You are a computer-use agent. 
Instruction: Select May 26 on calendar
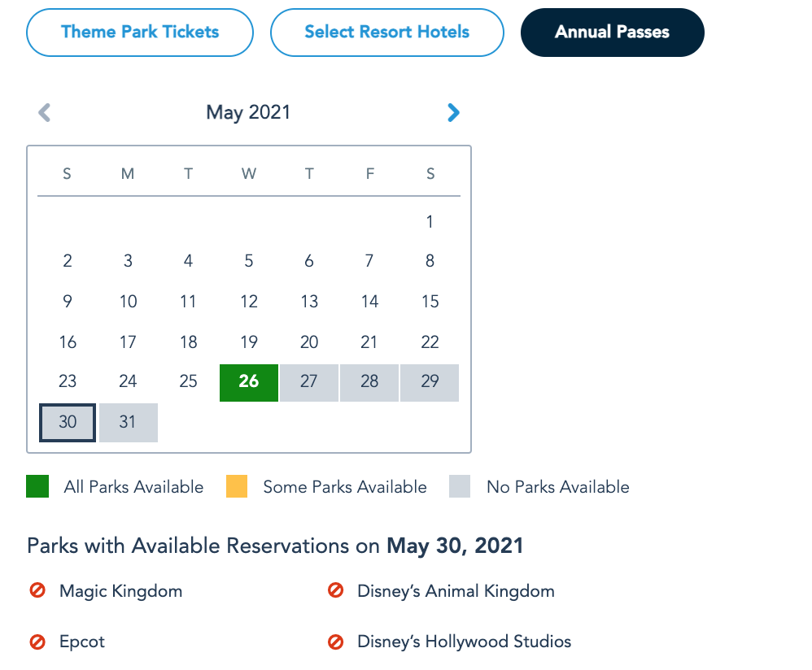pyautogui.click(x=249, y=382)
